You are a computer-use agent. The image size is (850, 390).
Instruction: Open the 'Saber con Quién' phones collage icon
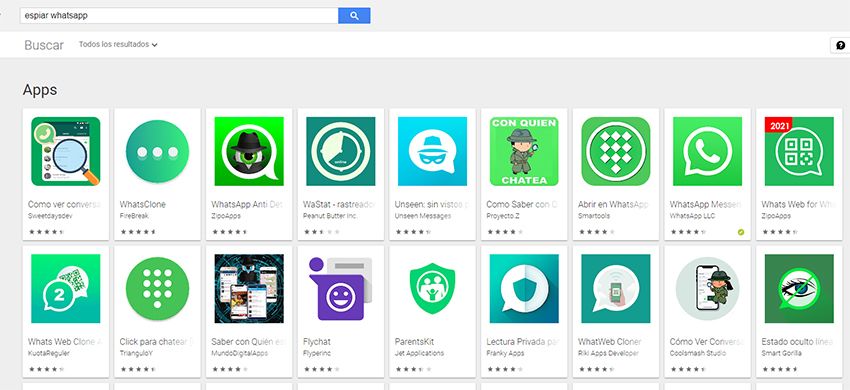[249, 289]
